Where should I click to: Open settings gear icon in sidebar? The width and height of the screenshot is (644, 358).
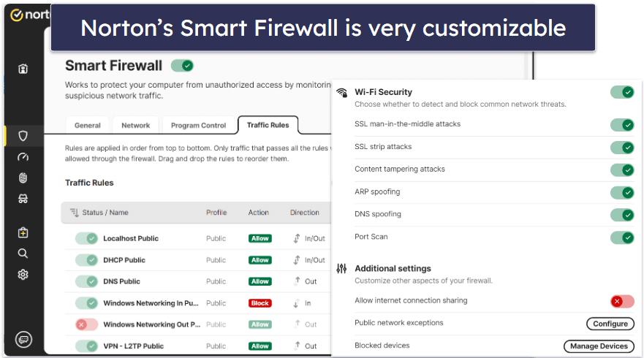tap(23, 275)
